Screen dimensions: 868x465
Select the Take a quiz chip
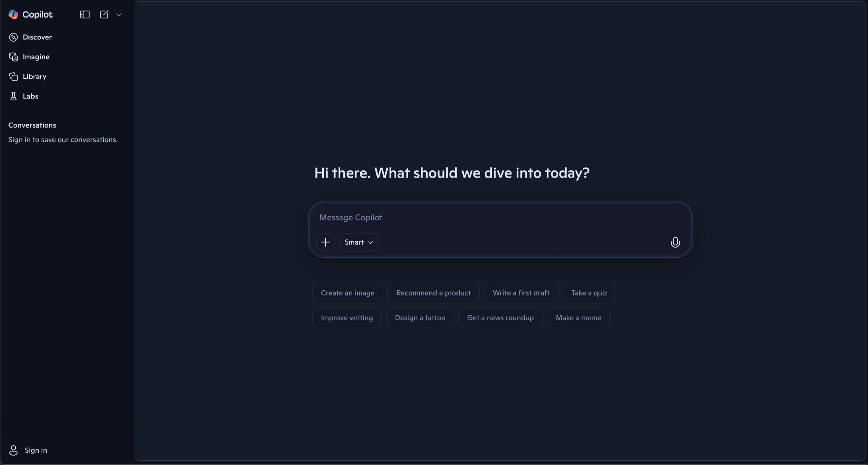pos(589,292)
